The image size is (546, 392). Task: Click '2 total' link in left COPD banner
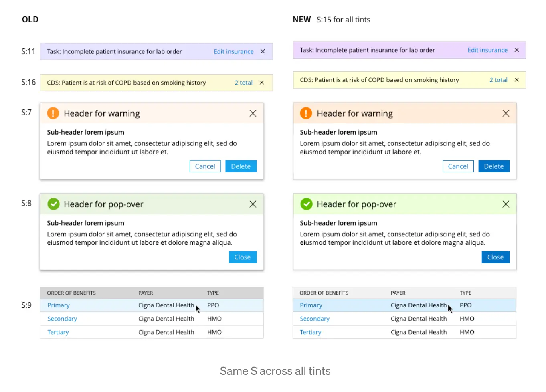[x=243, y=83]
